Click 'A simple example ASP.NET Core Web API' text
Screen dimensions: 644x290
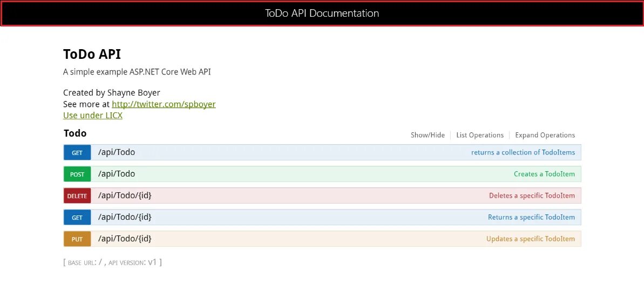click(137, 72)
